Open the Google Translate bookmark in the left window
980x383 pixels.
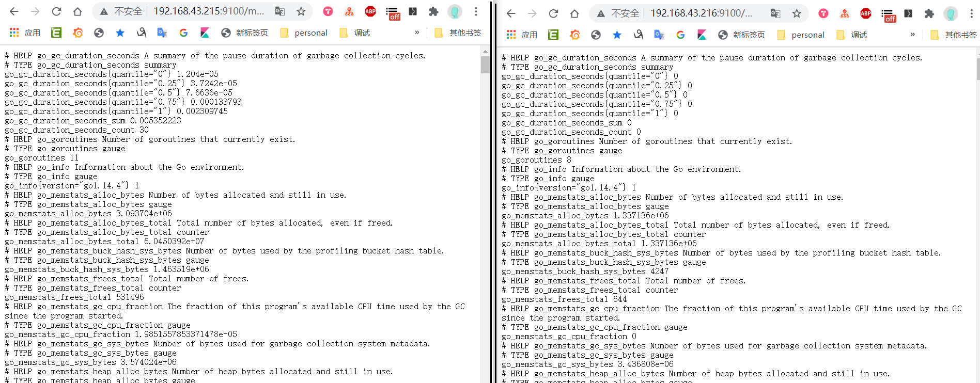pos(162,33)
